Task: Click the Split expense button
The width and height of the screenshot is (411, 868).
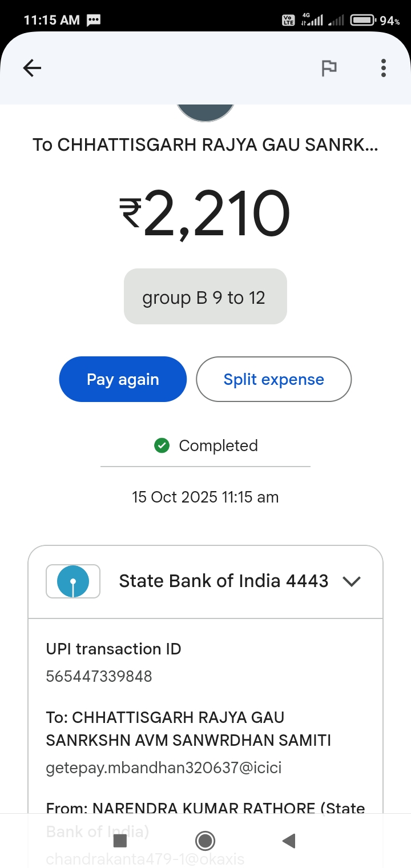Action: click(x=273, y=379)
